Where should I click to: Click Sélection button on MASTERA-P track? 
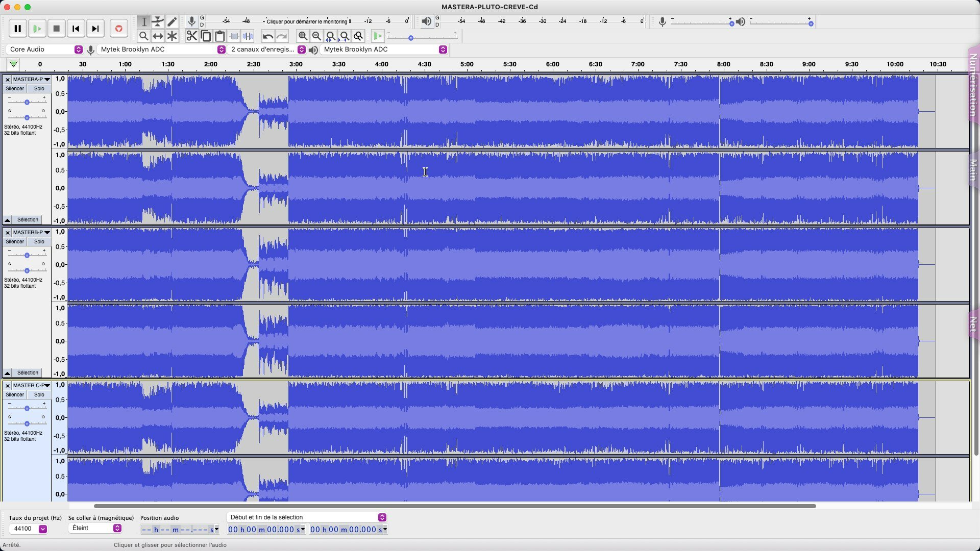pos(28,220)
